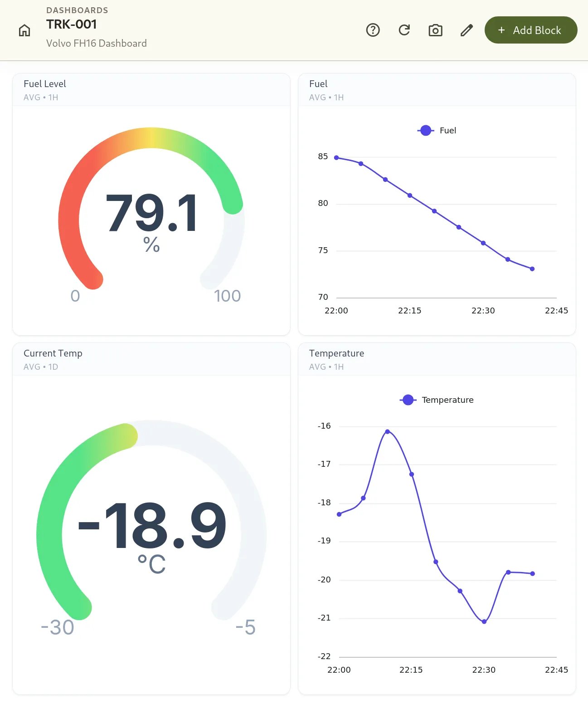Select the TRK-001 dashboard title
This screenshot has height=709, width=588.
(72, 24)
